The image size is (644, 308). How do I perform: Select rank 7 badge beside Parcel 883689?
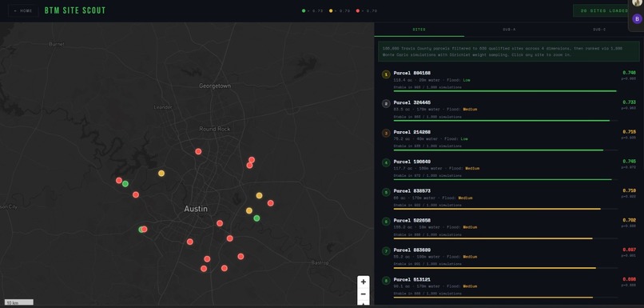coord(386,251)
